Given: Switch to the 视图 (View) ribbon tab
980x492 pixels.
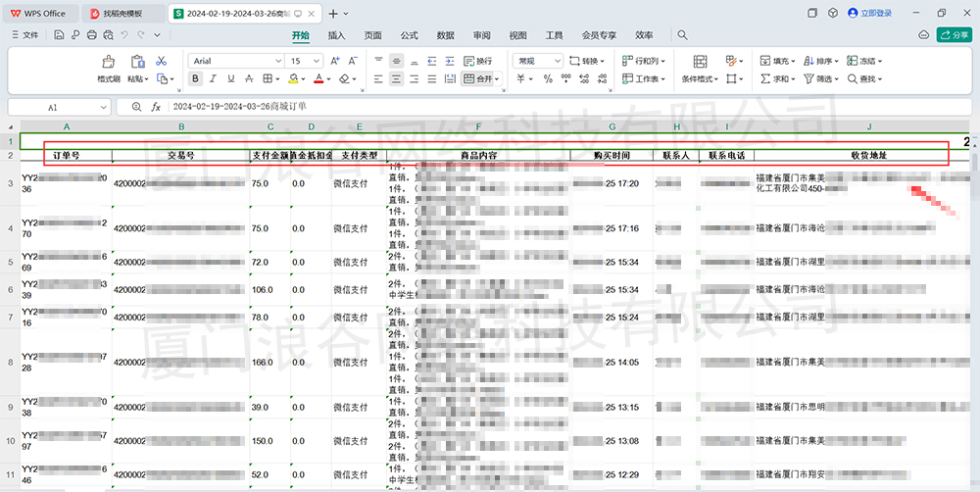Looking at the screenshot, I should point(518,35).
